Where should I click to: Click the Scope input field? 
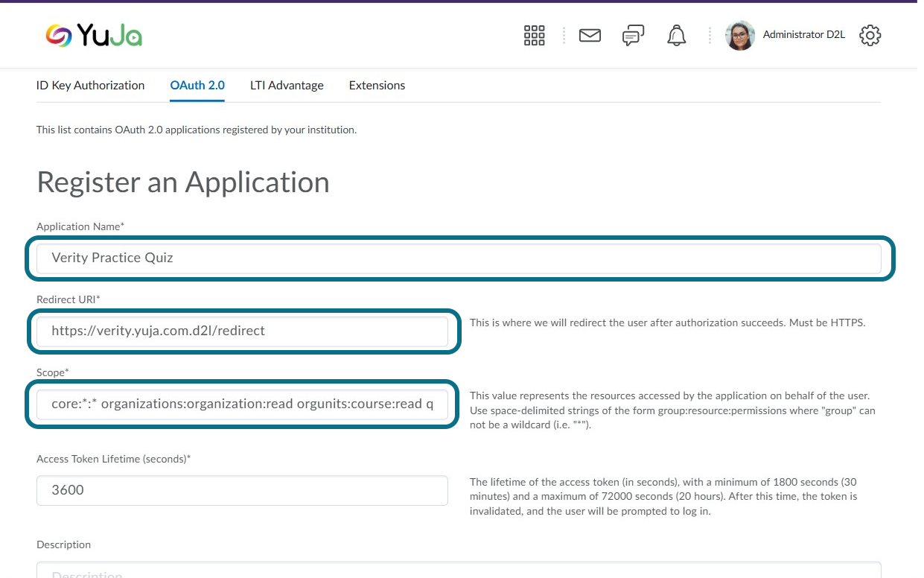(x=243, y=404)
